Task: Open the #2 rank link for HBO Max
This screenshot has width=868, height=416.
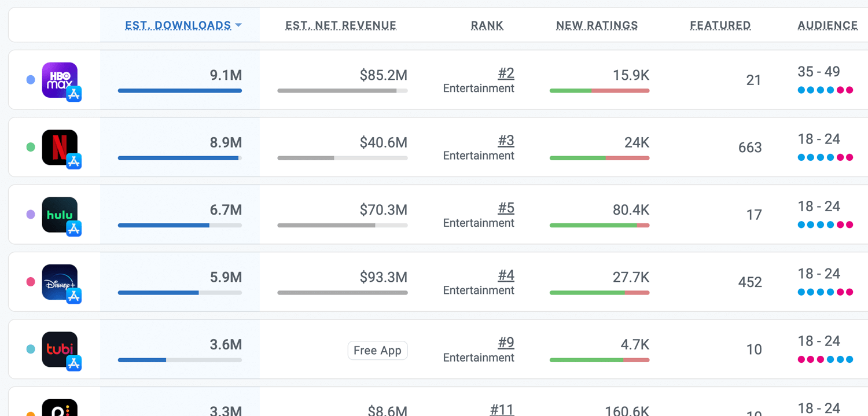Action: coord(506,73)
